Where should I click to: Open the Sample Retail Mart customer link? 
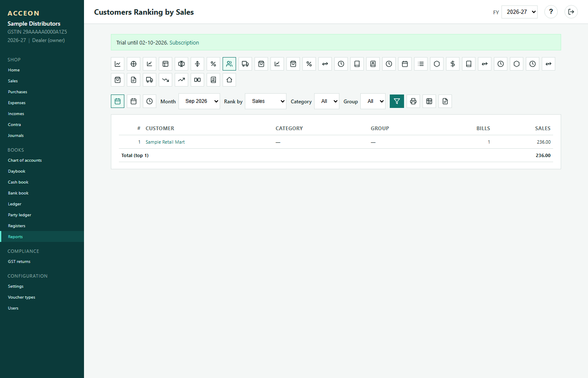(x=165, y=142)
